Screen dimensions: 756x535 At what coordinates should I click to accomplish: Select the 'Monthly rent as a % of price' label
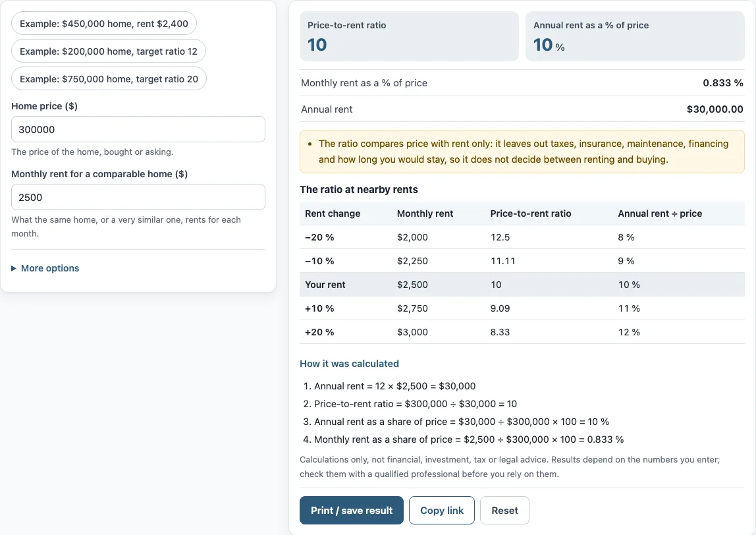tap(364, 83)
